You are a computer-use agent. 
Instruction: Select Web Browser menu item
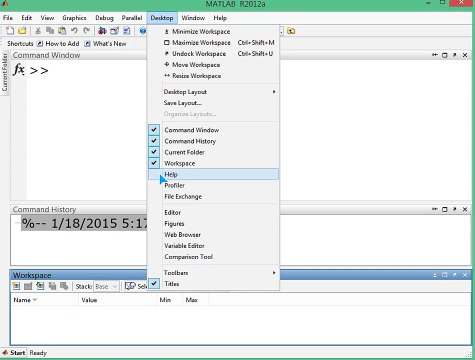pyautogui.click(x=213, y=235)
